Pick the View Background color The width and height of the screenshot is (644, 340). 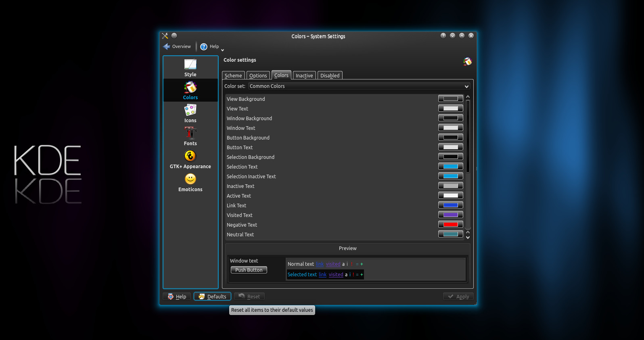(450, 98)
